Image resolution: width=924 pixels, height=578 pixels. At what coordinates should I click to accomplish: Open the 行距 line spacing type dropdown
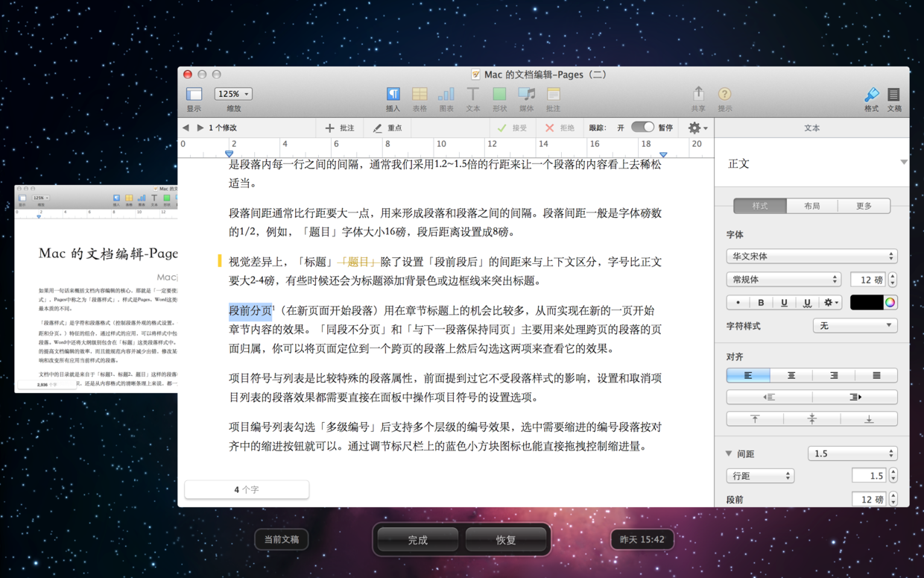(x=760, y=476)
